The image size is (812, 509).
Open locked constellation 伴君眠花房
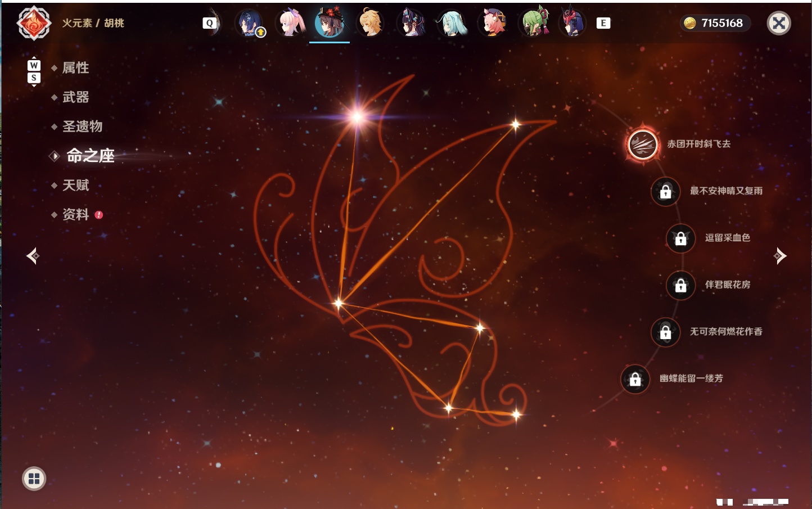(680, 285)
